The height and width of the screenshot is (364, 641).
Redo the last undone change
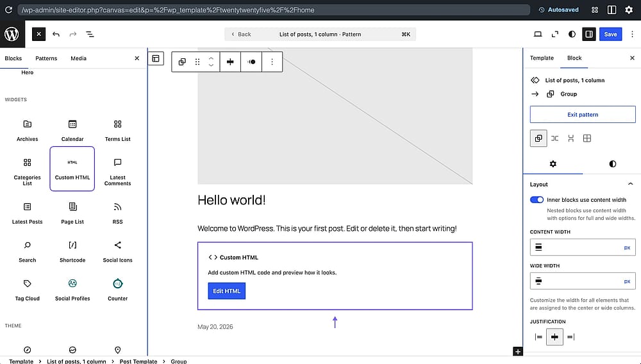point(73,35)
